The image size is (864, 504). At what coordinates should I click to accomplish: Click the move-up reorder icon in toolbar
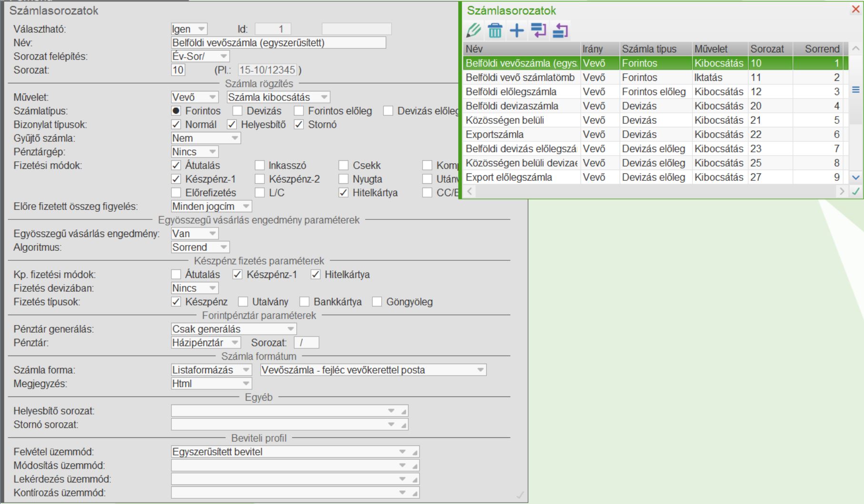560,31
